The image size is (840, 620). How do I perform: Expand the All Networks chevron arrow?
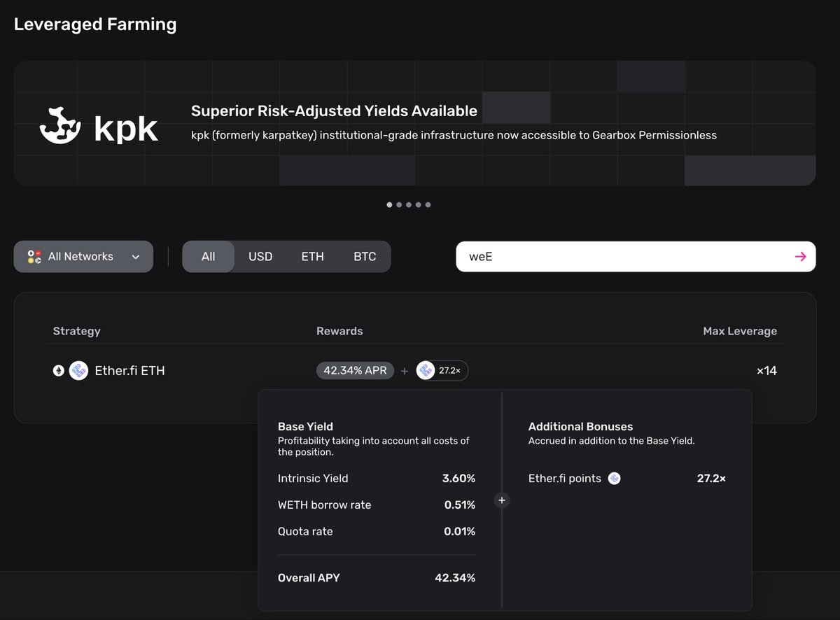[x=136, y=257]
